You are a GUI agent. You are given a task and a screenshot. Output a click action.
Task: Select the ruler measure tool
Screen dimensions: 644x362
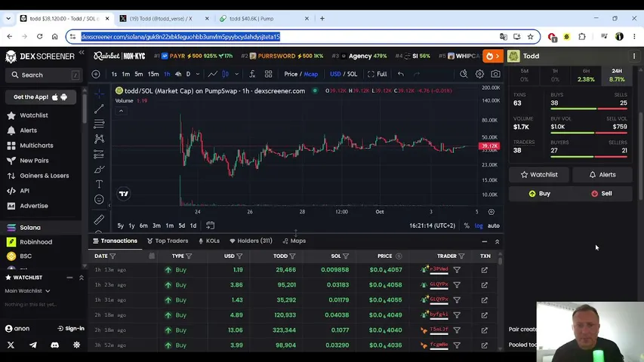pos(99,219)
